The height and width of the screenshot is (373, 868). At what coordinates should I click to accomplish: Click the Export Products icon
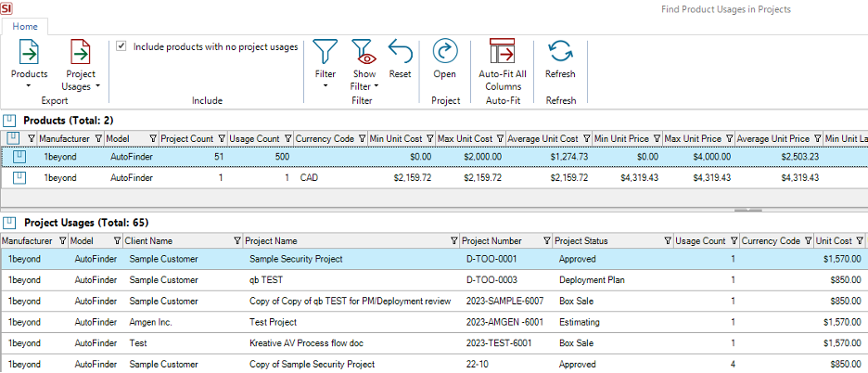coord(29,52)
